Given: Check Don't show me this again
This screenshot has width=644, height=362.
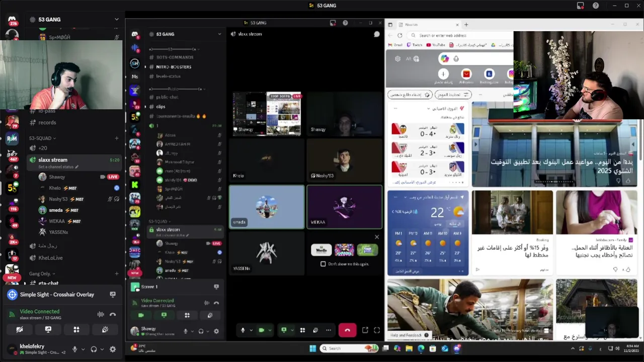Looking at the screenshot, I should click(x=323, y=264).
